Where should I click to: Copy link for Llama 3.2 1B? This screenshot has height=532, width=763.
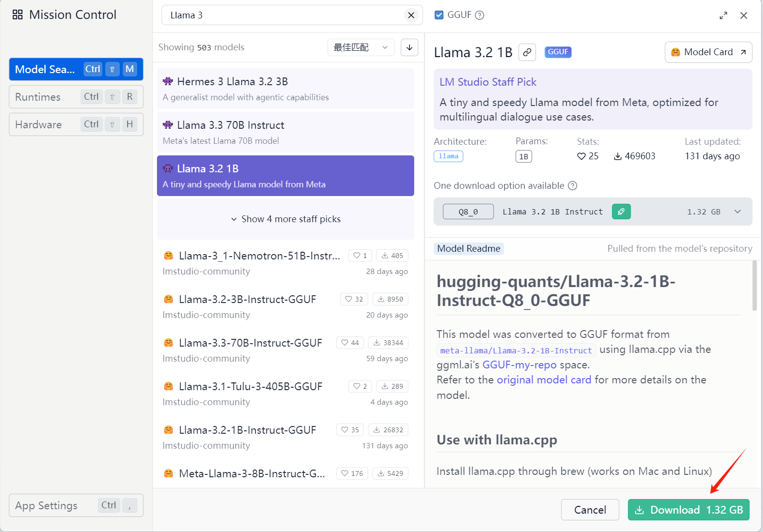[x=527, y=52]
